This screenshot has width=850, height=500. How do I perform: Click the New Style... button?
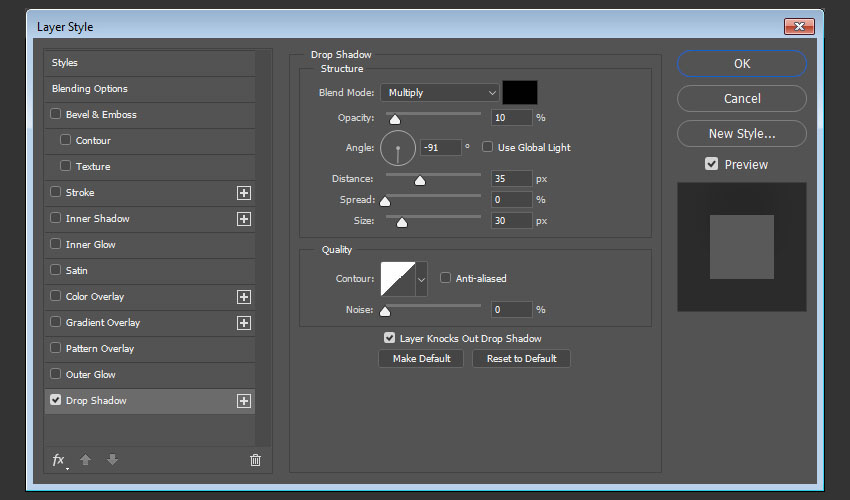[x=741, y=134]
